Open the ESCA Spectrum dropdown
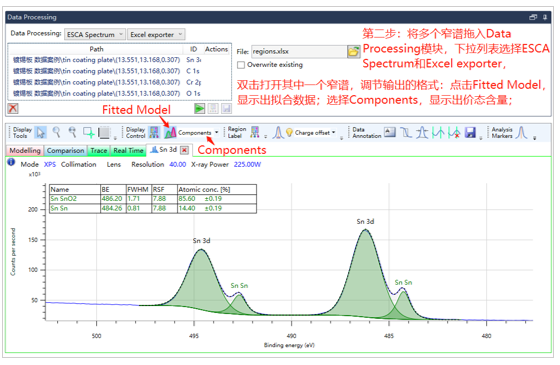Image resolution: width=560 pixels, height=365 pixels. 95,35
